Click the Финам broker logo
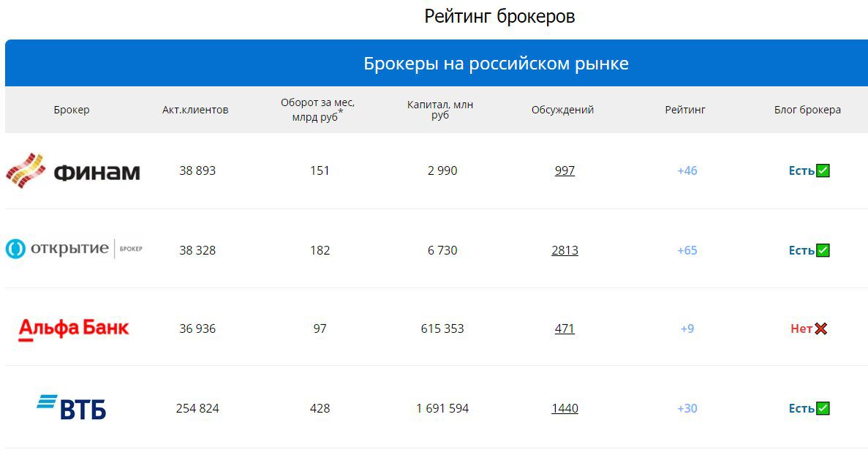The height and width of the screenshot is (466, 868). point(73,171)
